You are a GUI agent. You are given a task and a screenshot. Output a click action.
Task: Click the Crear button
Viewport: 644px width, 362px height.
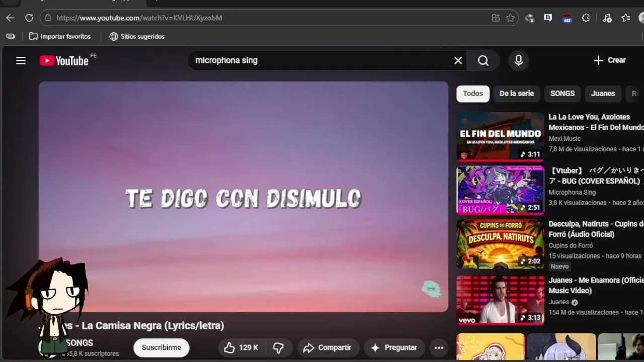(609, 60)
